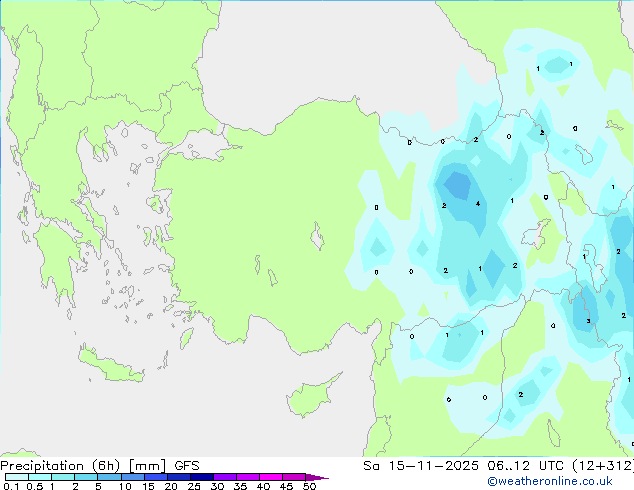This screenshot has width=634, height=490.
Task: Click the '25' legend scale label
Action: 194,486
